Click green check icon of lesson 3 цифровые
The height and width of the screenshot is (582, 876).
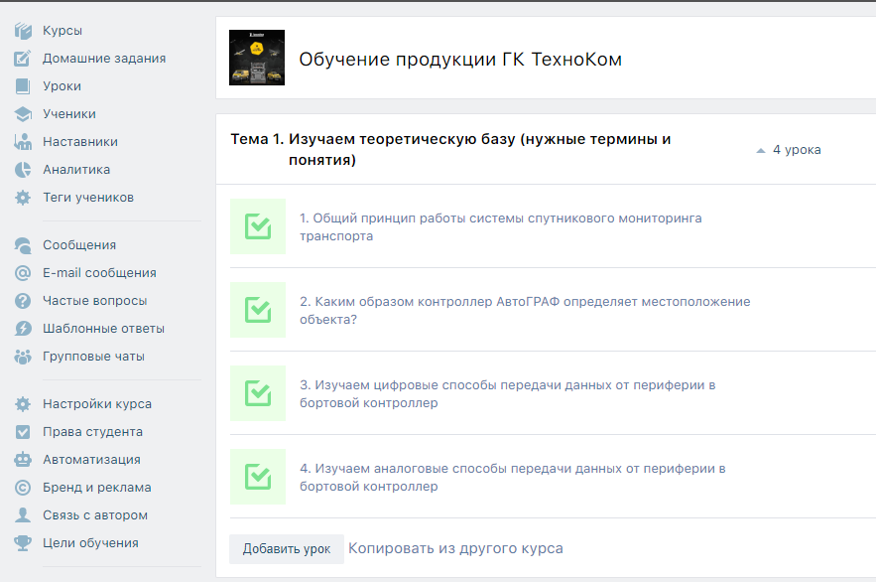coord(258,393)
